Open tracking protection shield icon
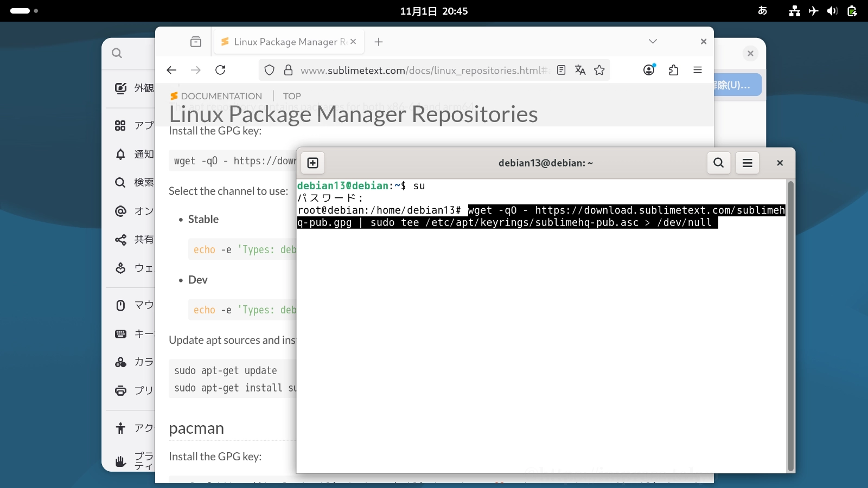The image size is (868, 488). [x=270, y=70]
